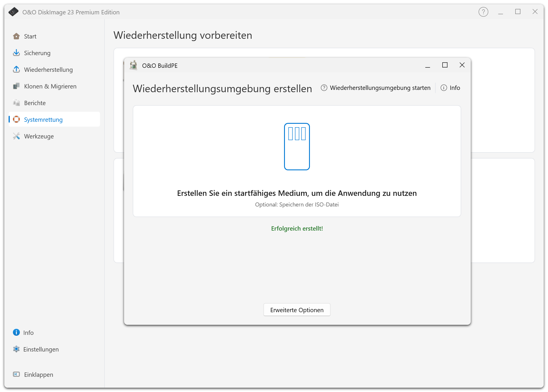
Task: Click the blue Info icon in sidebar
Action: tap(16, 333)
